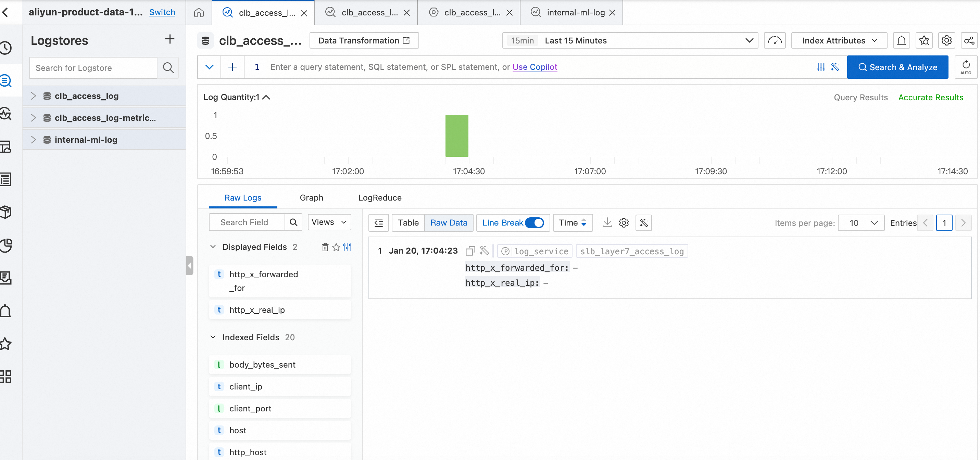Click the download icon above raw logs
The height and width of the screenshot is (460, 980).
click(607, 223)
